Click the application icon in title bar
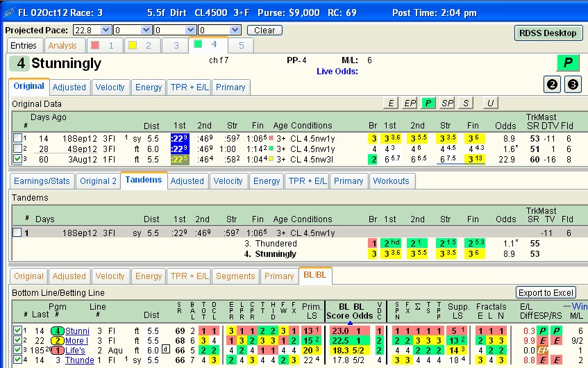This screenshot has height=368, width=588. tap(9, 12)
